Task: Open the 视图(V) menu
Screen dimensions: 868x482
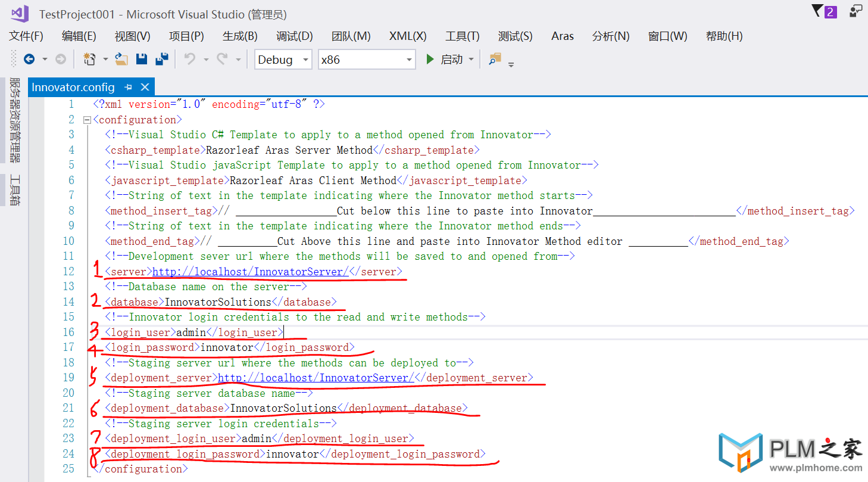Action: point(133,36)
